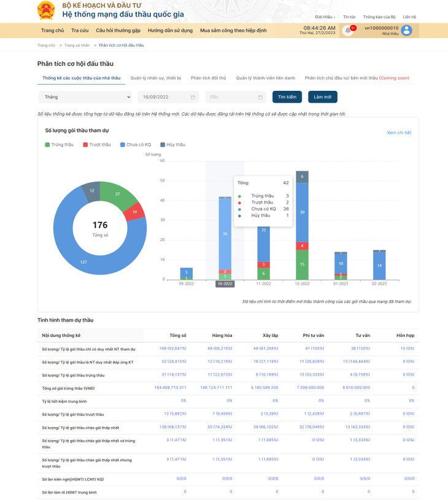Click calendar icon in 'Đến' date field
448x502 pixels.
point(260,97)
